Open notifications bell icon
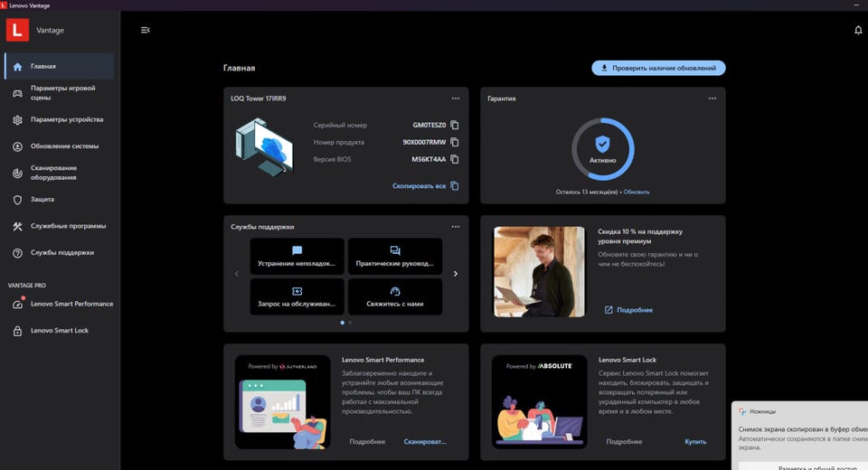 [x=858, y=30]
